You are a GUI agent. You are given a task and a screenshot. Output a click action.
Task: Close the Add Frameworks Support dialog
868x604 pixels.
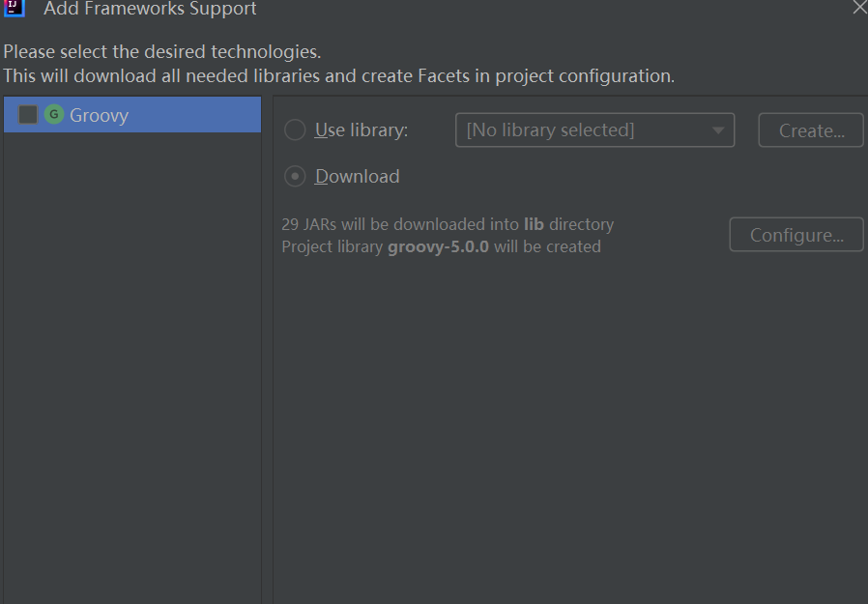[859, 7]
